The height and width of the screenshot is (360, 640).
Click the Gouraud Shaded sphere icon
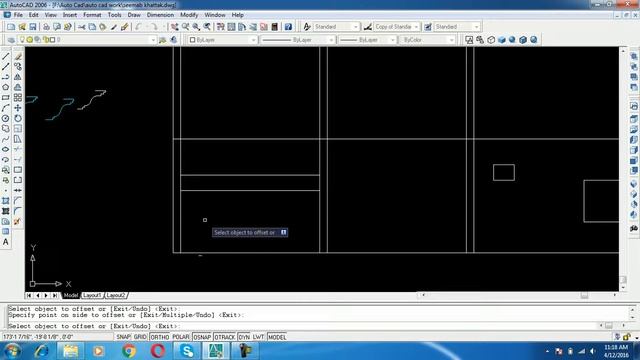[x=512, y=40]
